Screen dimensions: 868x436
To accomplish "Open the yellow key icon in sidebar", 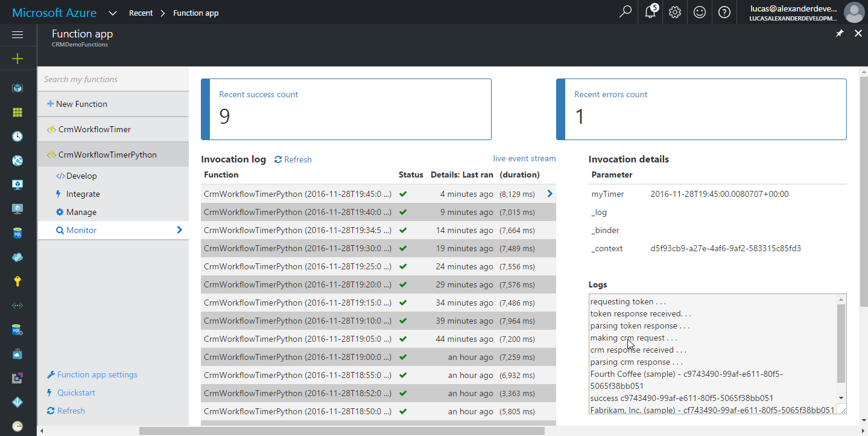I will 17,281.
